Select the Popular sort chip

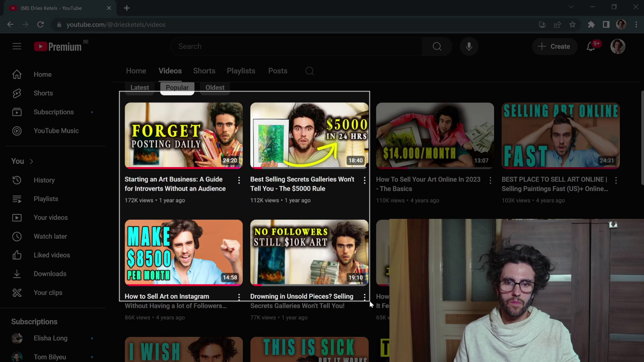(x=177, y=87)
